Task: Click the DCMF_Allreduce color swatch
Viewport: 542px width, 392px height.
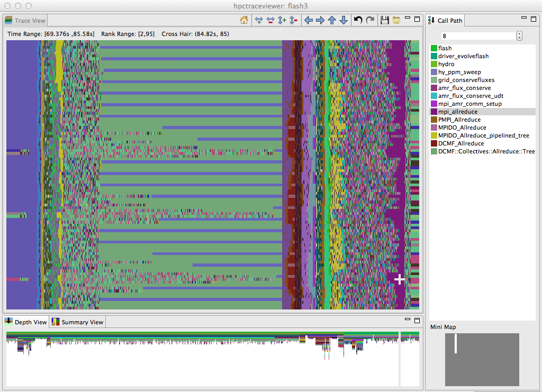Action: [434, 143]
